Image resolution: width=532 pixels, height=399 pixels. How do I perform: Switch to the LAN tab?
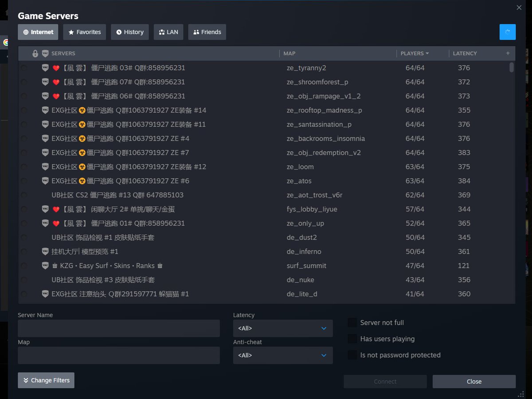click(x=168, y=32)
